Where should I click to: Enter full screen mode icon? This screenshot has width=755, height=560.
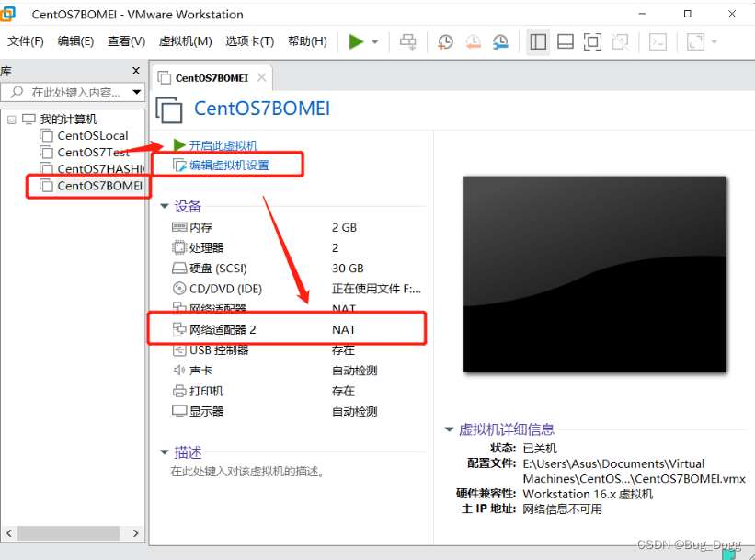point(592,42)
